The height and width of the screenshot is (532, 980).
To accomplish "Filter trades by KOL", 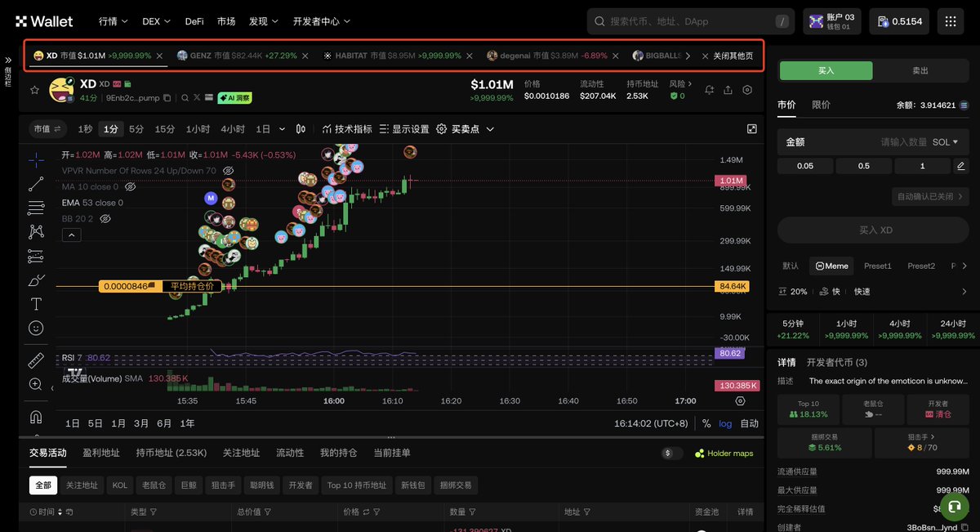I will coord(120,485).
